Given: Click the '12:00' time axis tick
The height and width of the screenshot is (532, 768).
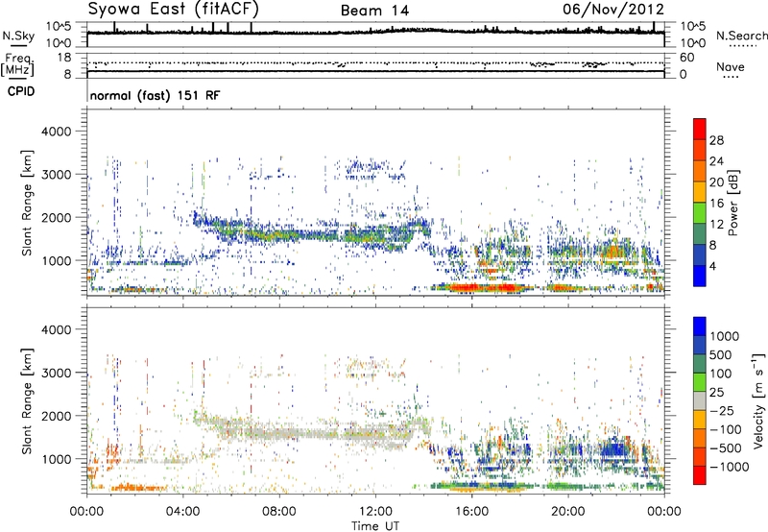Looking at the screenshot, I should point(375,512).
